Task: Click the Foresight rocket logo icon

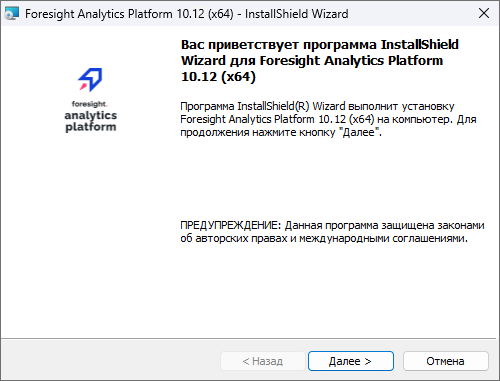Action: coord(90,79)
